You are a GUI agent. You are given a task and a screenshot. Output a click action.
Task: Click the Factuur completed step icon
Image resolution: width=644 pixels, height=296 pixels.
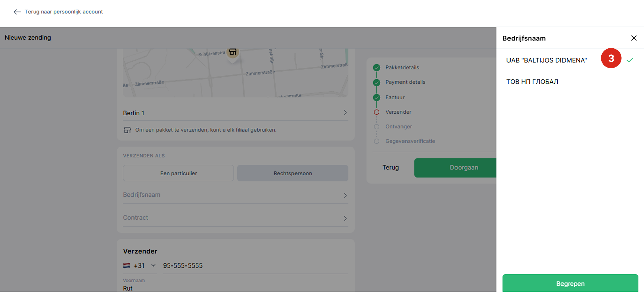[x=377, y=98]
